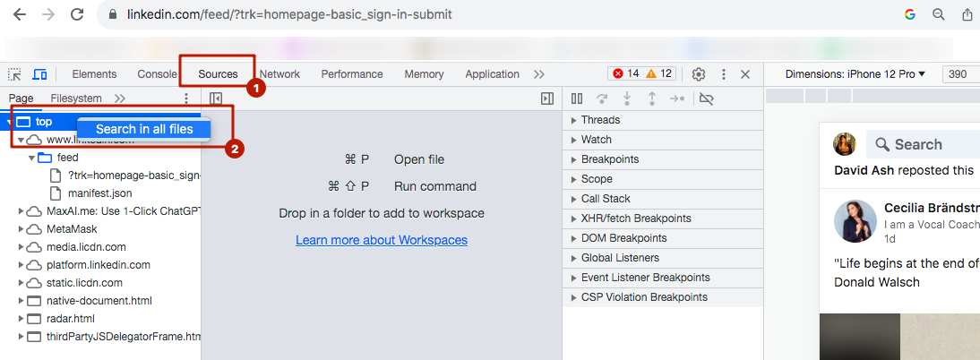This screenshot has width=980, height=360.
Task: Select the Filesystem navigator tab
Action: coord(75,99)
